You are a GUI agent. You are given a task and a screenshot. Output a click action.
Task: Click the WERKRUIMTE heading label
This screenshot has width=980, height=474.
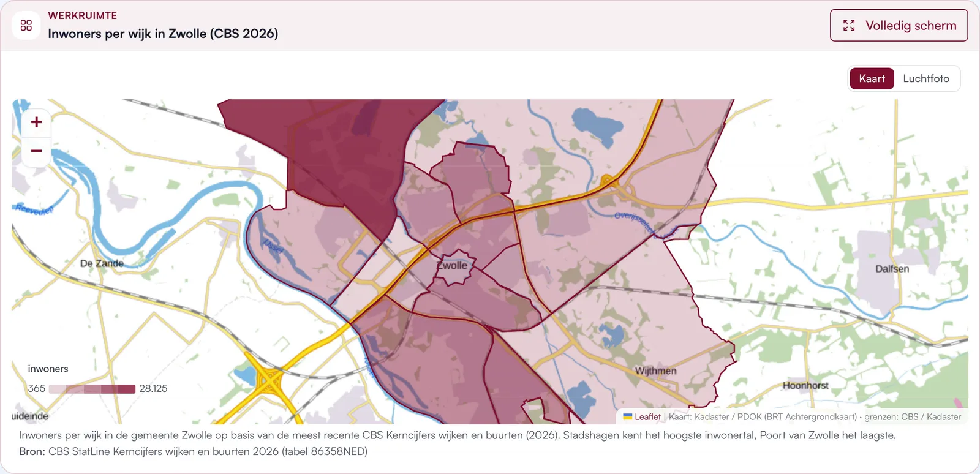(x=83, y=15)
